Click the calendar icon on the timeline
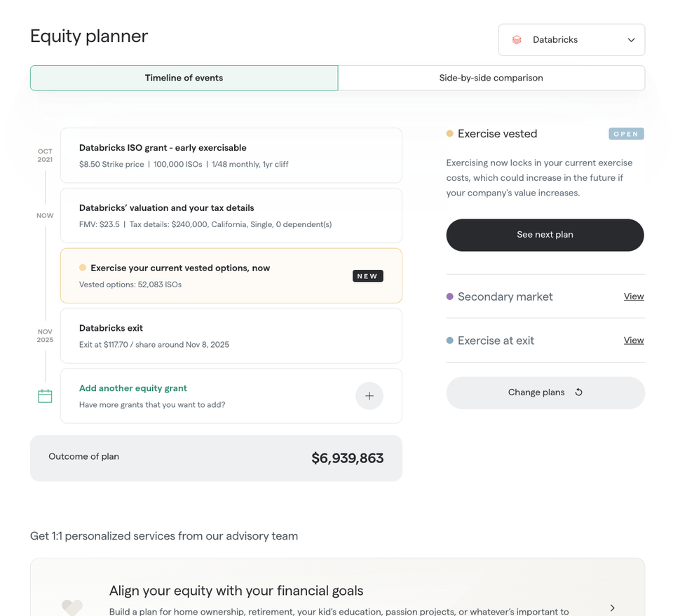Viewport: 673px width, 616px height. (x=44, y=396)
